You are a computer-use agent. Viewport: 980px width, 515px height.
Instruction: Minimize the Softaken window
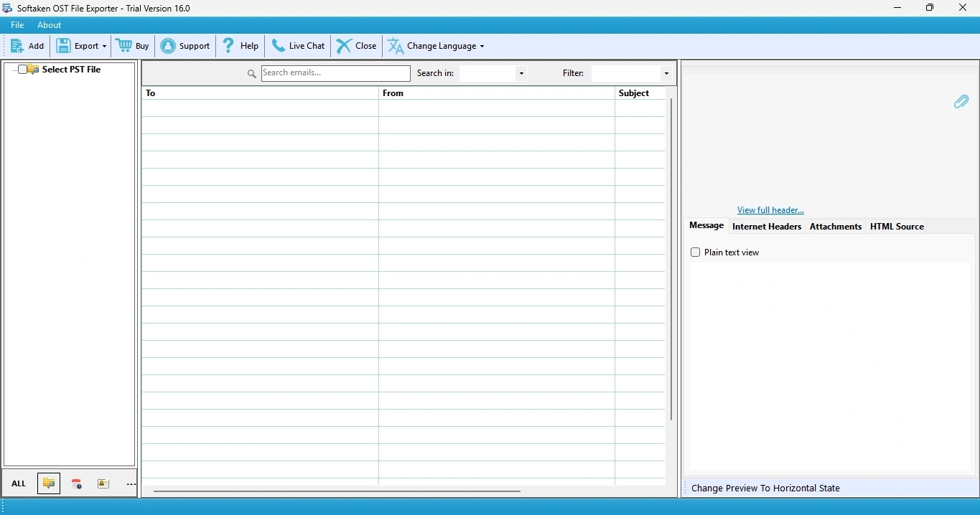tap(897, 8)
